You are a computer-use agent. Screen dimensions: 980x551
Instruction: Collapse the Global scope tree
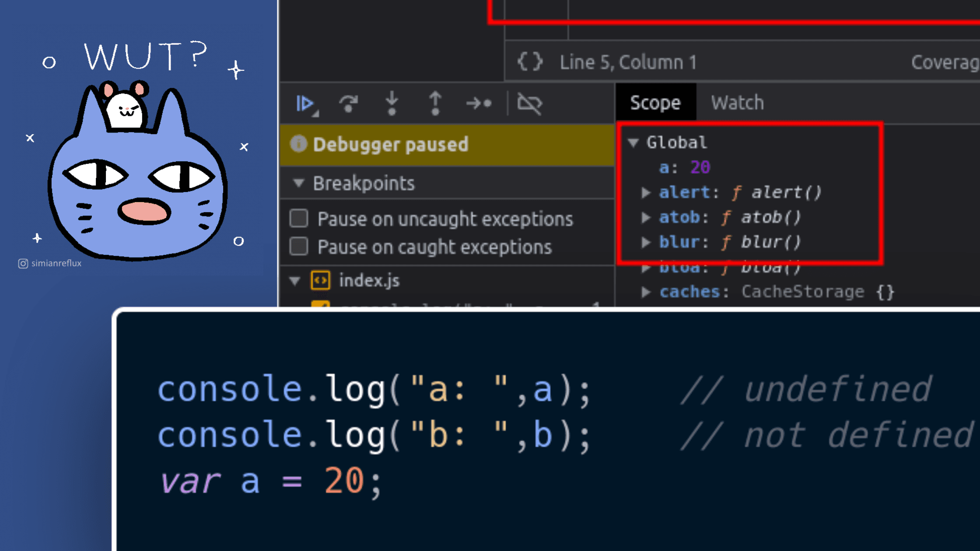tap(633, 143)
